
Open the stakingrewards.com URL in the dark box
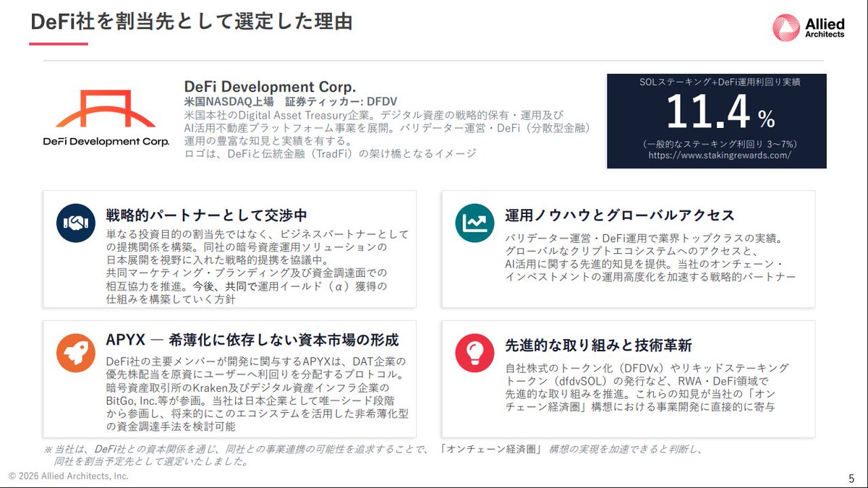tap(720, 155)
